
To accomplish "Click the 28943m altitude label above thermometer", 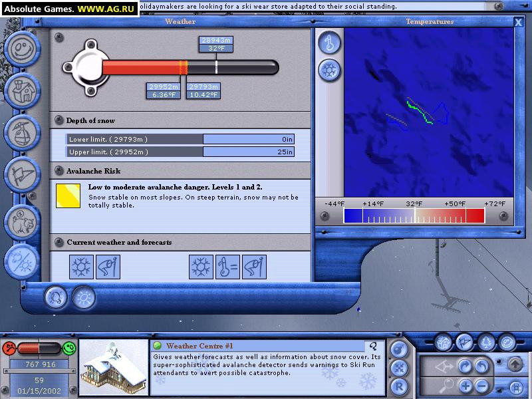I will (x=216, y=40).
